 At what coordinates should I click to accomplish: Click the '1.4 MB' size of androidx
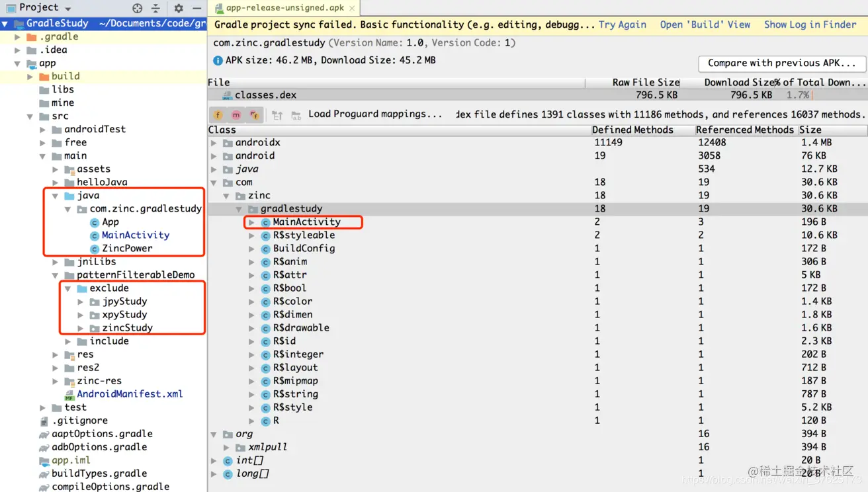[816, 143]
